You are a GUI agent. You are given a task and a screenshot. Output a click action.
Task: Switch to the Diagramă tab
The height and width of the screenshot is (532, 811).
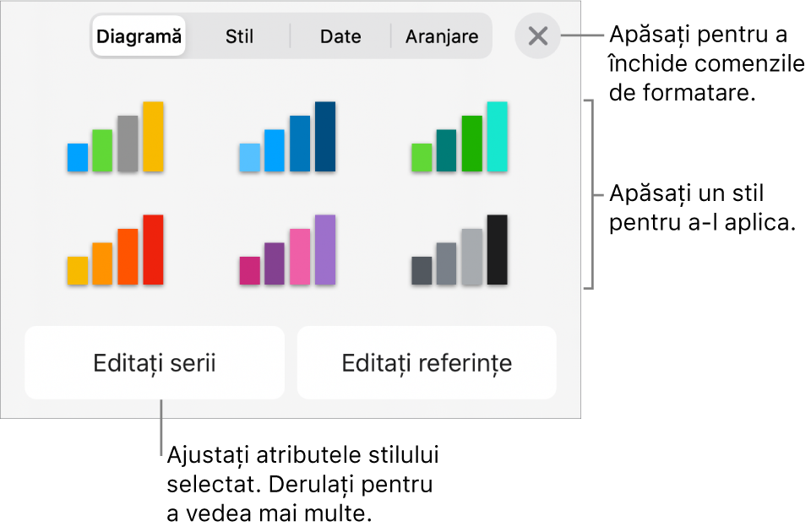coord(139,36)
